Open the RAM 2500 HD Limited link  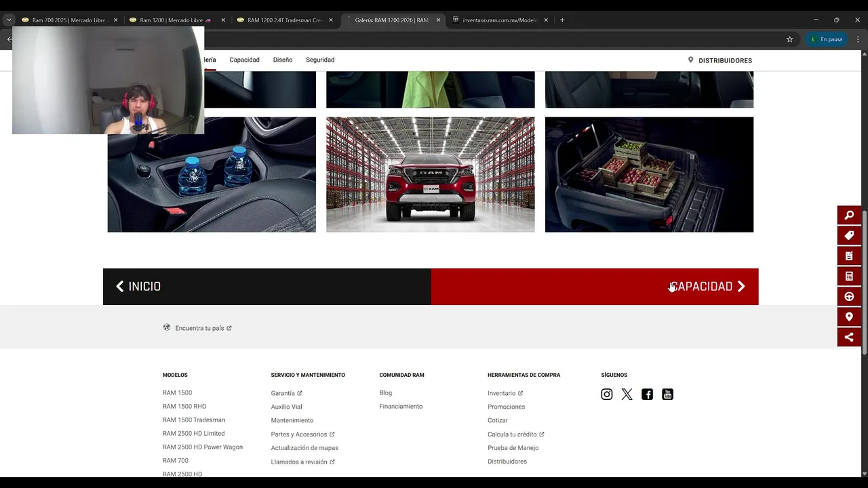(x=193, y=434)
